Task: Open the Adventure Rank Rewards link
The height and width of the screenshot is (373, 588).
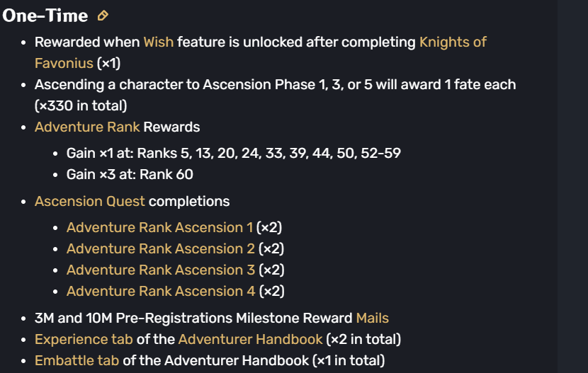Action: [x=87, y=127]
